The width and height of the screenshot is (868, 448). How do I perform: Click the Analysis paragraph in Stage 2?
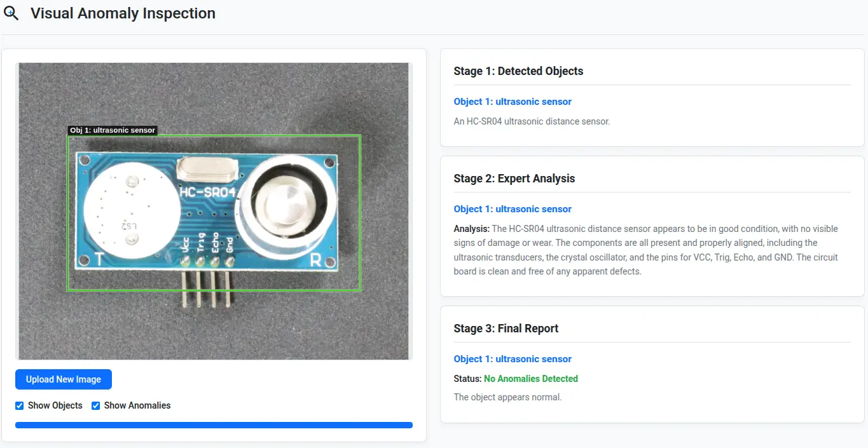click(x=645, y=250)
